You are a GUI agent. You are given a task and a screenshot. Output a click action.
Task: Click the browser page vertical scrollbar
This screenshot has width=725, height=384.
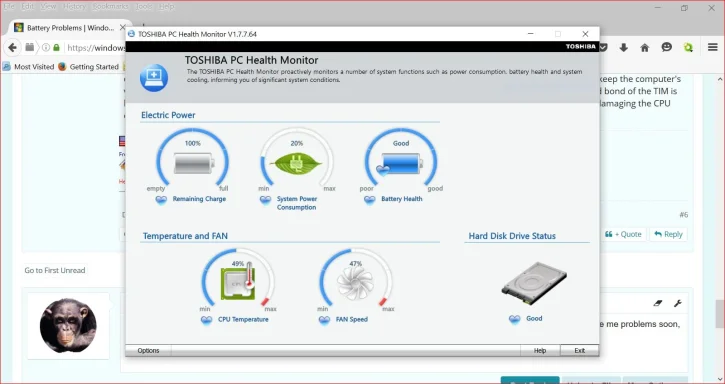(x=720, y=229)
